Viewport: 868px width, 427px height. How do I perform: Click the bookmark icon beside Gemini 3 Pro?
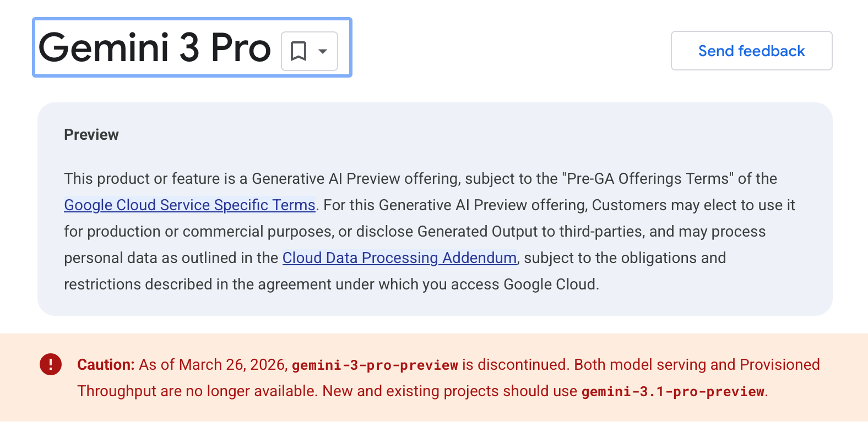(x=299, y=51)
